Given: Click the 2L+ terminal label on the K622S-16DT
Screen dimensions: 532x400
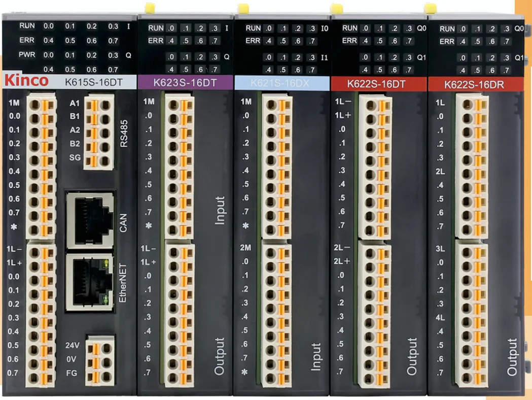Looking at the screenshot, I should pyautogui.click(x=342, y=261).
